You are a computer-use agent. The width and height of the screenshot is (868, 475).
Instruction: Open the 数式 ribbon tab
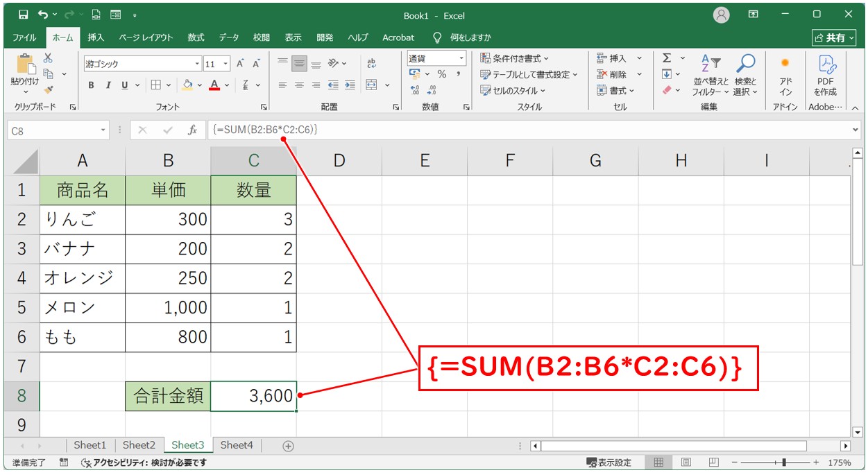coord(196,37)
